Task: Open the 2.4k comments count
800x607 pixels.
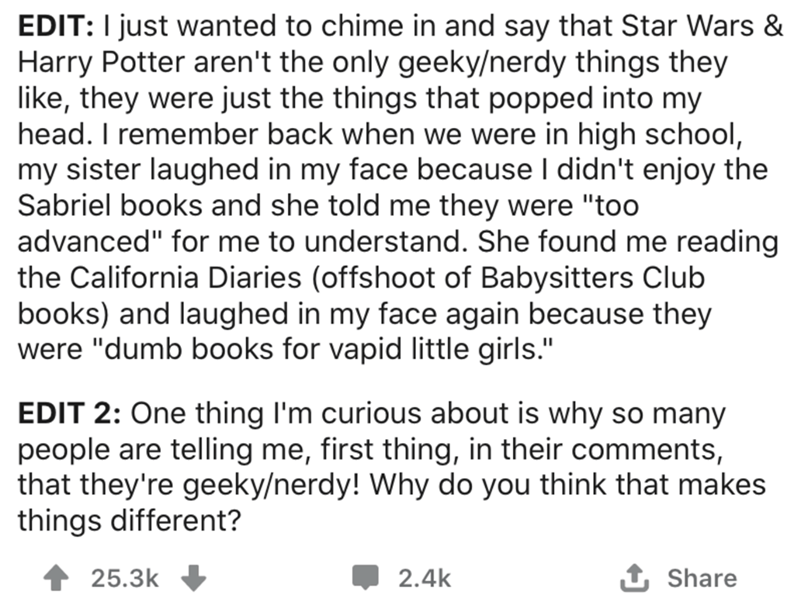Action: [424, 579]
